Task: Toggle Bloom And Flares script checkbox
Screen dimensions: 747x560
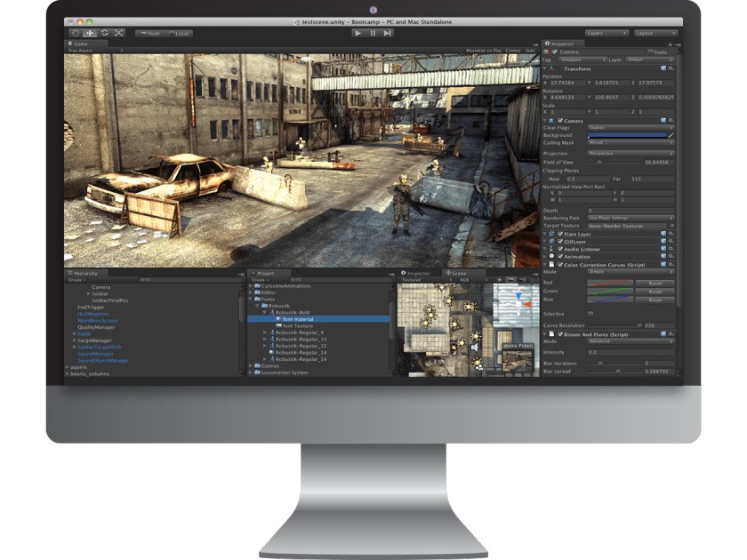Action: point(560,334)
